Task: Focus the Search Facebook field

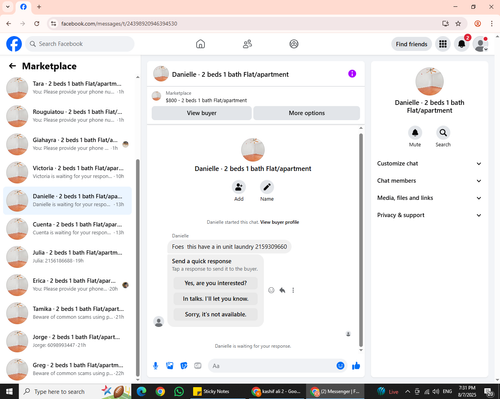Action: (80, 44)
